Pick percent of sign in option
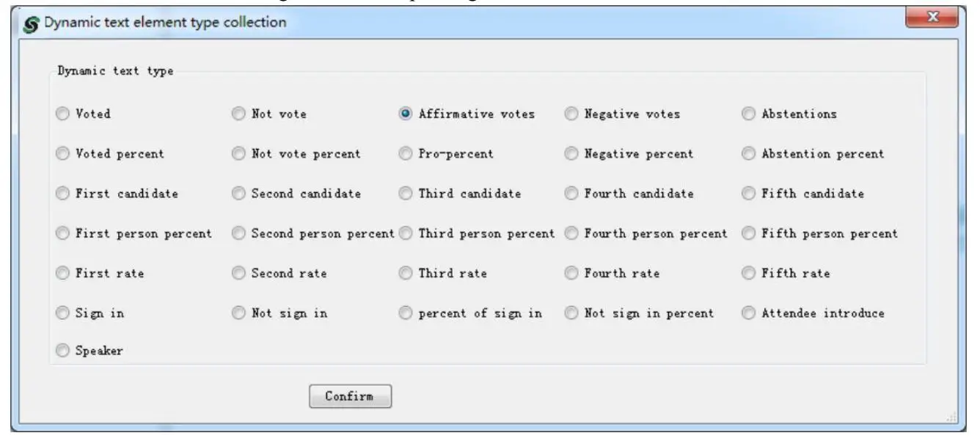 pos(406,313)
